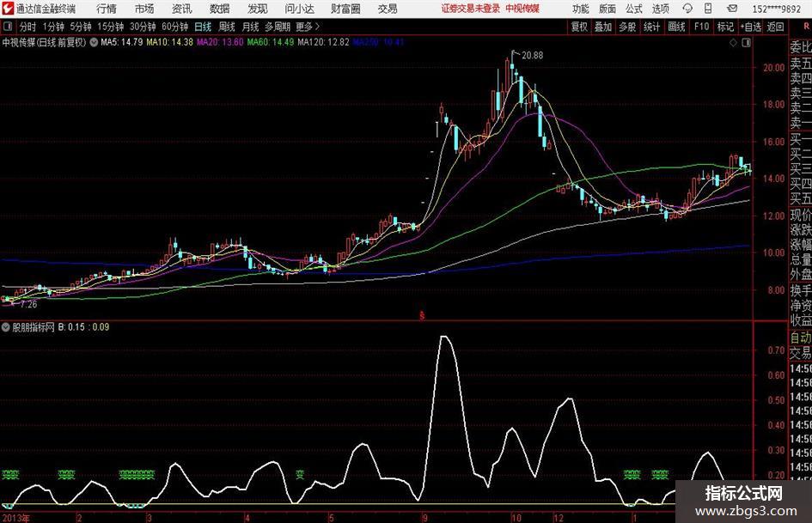812x523 pixels.
Task: Click the MA60: 14.49 value
Action: 271,42
